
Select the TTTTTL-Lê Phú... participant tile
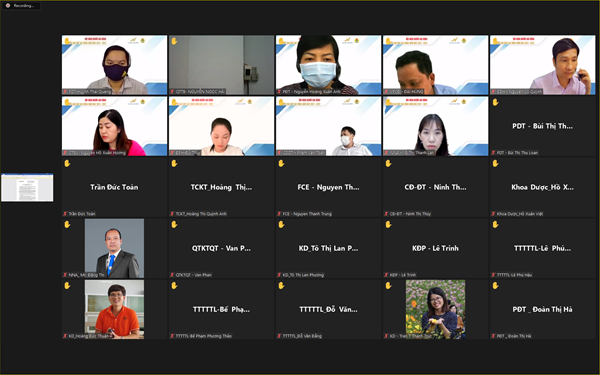(x=543, y=248)
